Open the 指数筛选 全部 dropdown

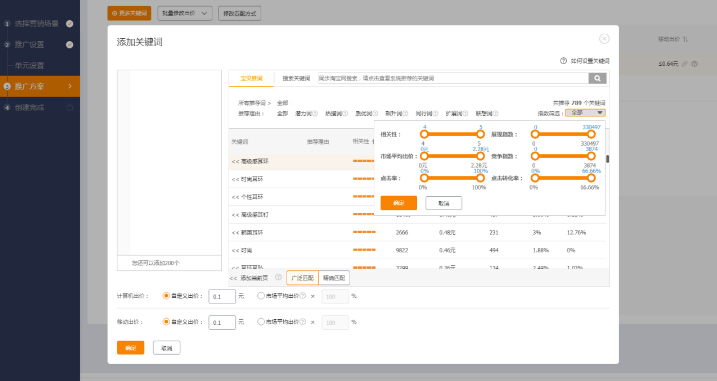[585, 113]
